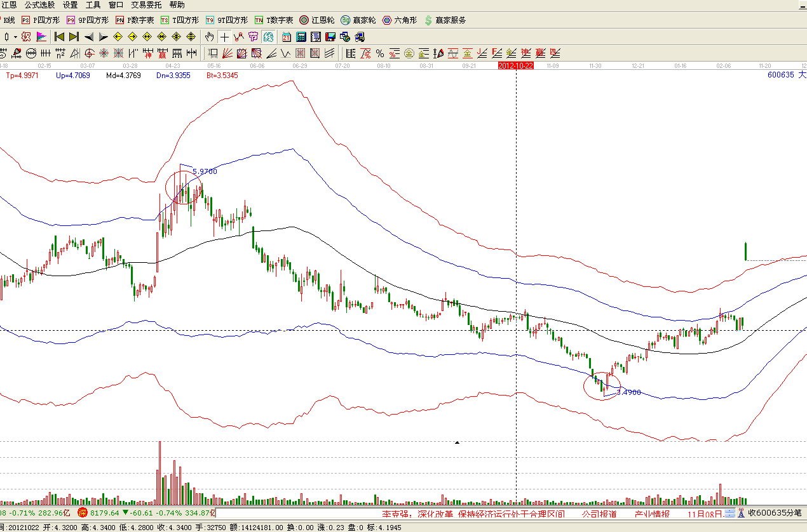Screen dimensions: 807x532
Task: Activate the crosshair cursor tool
Action: (x=224, y=37)
